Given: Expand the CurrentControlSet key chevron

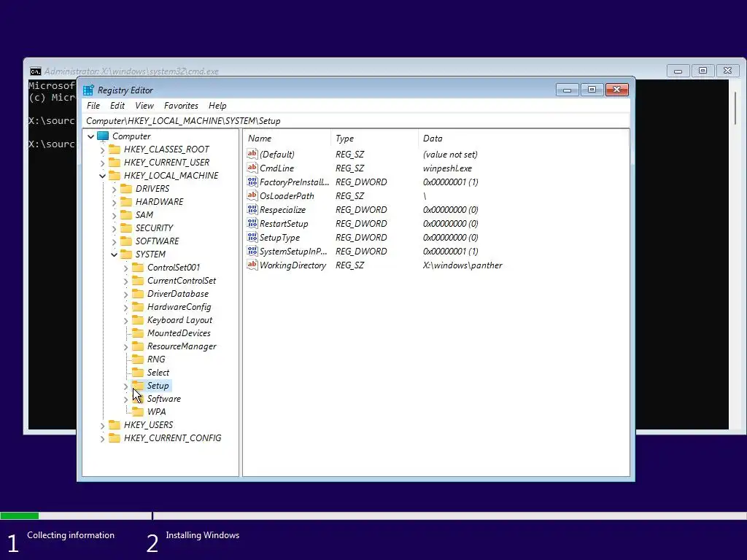Looking at the screenshot, I should pos(125,281).
